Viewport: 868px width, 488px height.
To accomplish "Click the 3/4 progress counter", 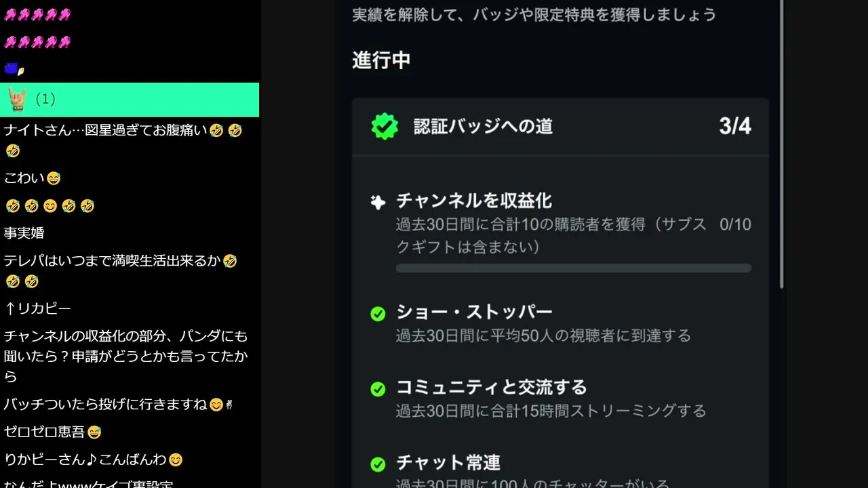I will (x=735, y=126).
